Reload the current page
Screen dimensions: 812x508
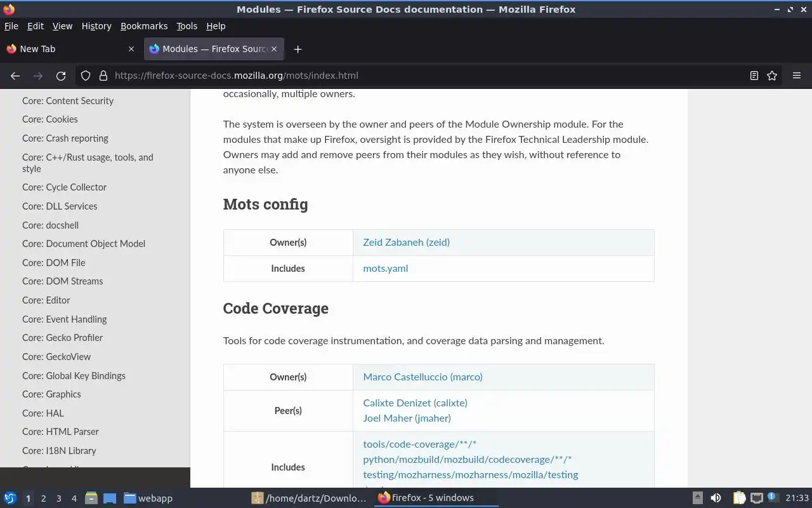click(61, 76)
